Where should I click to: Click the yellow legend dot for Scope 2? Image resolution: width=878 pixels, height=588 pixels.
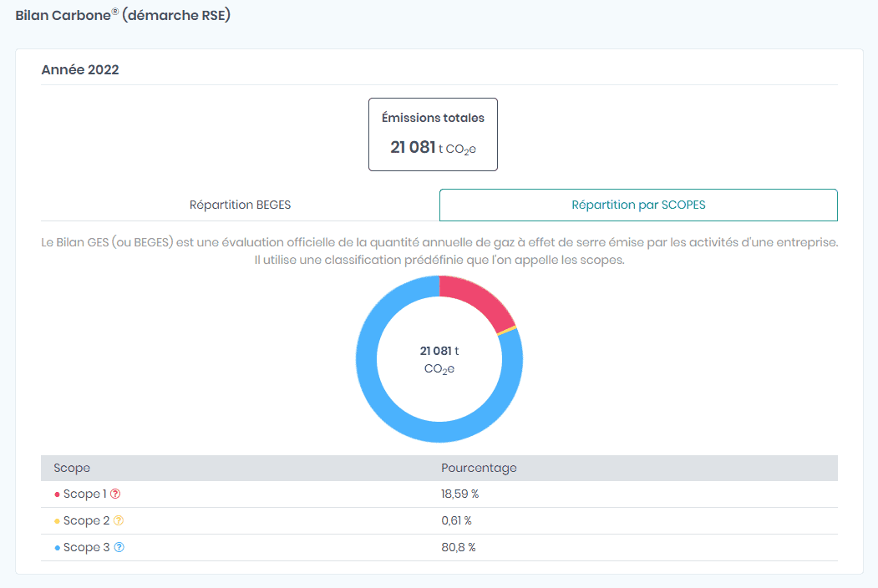[57, 521]
